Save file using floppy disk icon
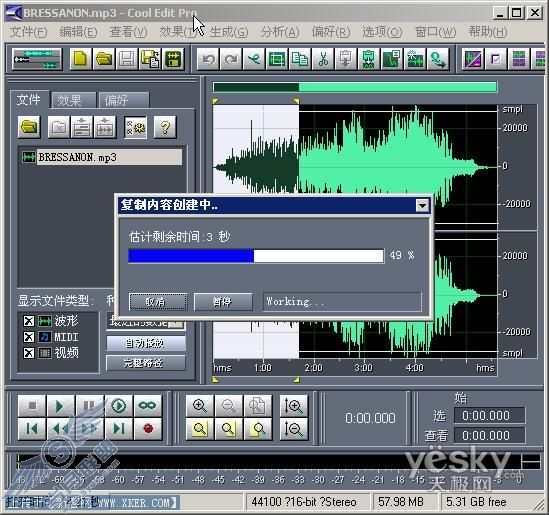The width and height of the screenshot is (549, 515). [126, 59]
